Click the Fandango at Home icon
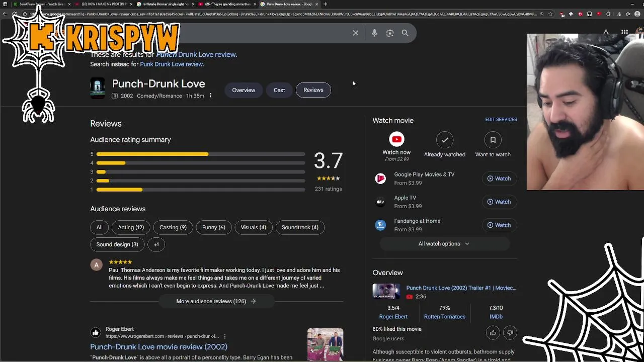Image resolution: width=644 pixels, height=362 pixels. [x=380, y=225]
